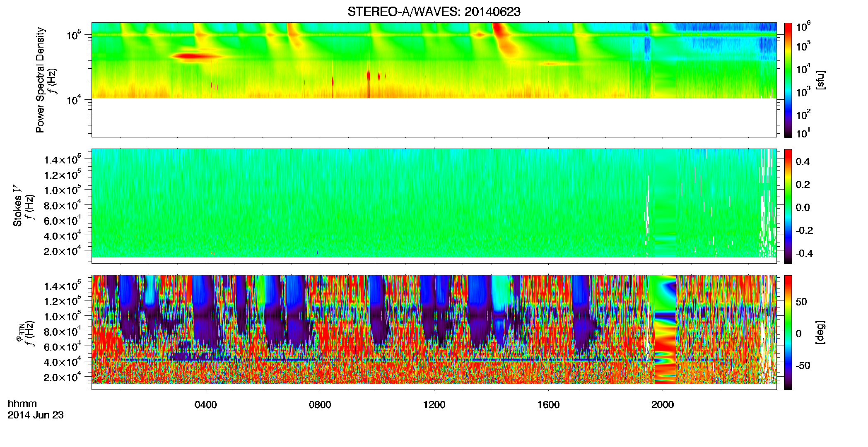Click the 2000 time tick label
868x447 pixels.
coord(663,404)
